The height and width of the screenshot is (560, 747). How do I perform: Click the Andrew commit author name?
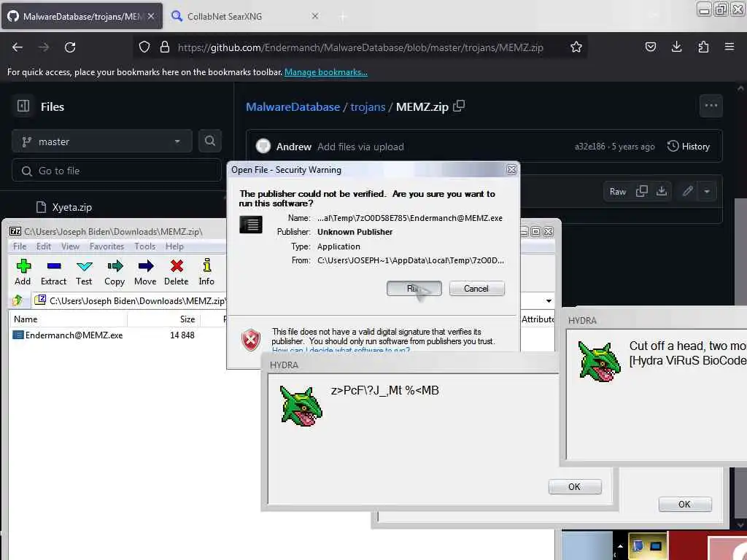(294, 147)
